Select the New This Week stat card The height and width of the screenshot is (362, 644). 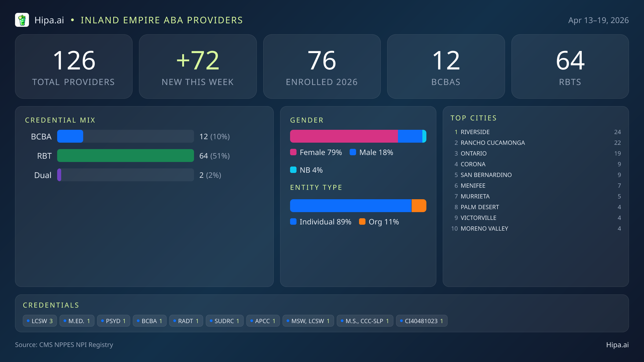click(198, 66)
